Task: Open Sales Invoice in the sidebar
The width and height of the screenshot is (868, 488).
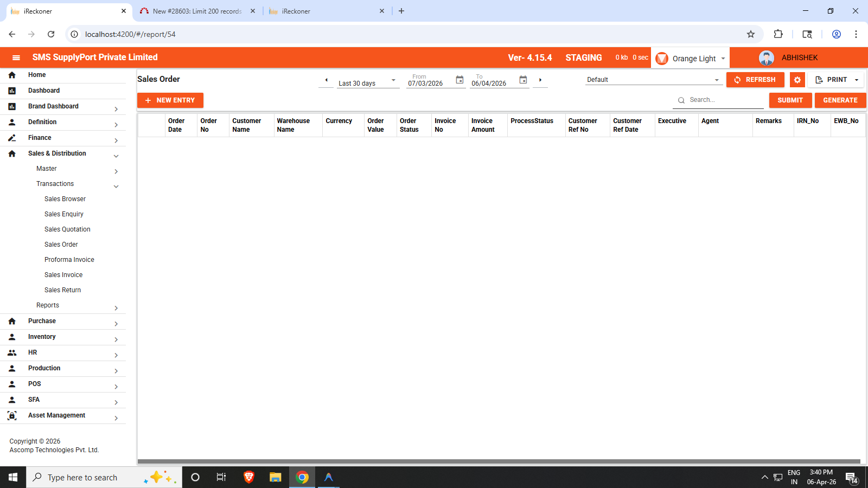Action: point(63,275)
